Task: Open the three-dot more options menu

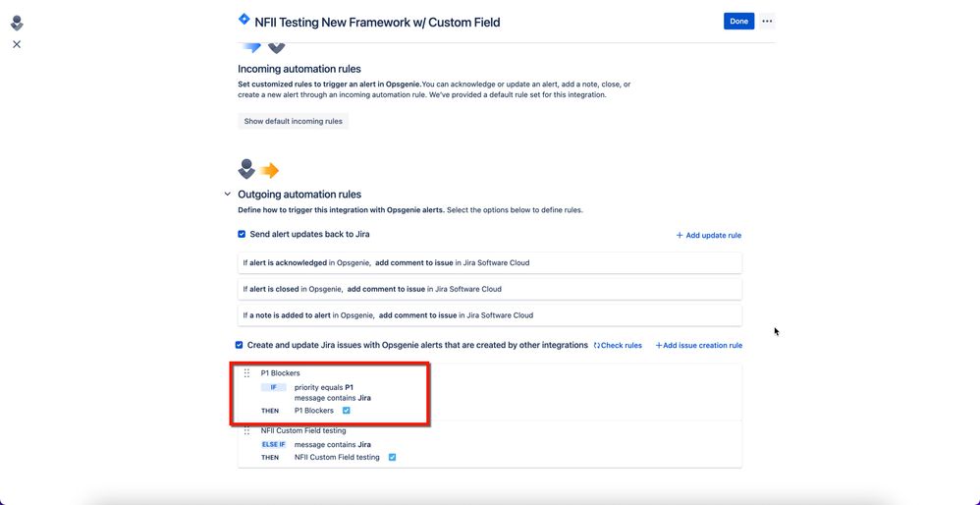Action: point(767,22)
